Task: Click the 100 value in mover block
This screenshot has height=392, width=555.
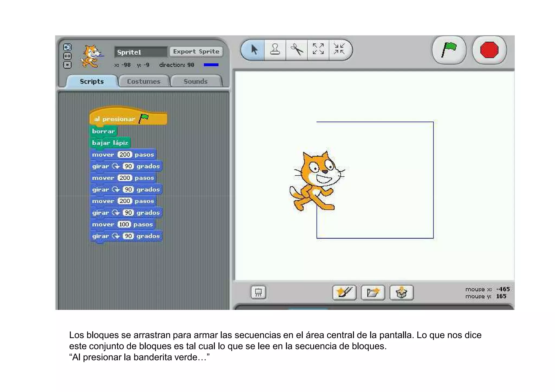Action: [x=124, y=224]
